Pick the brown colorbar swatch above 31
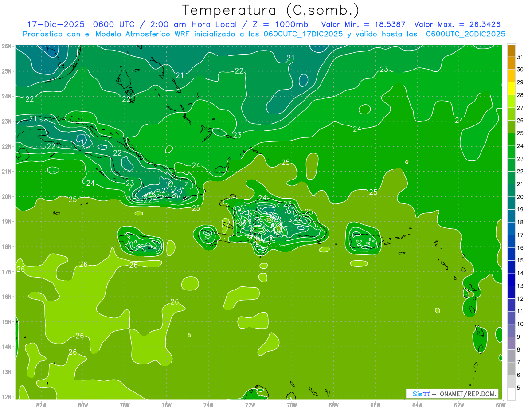 [511, 51]
